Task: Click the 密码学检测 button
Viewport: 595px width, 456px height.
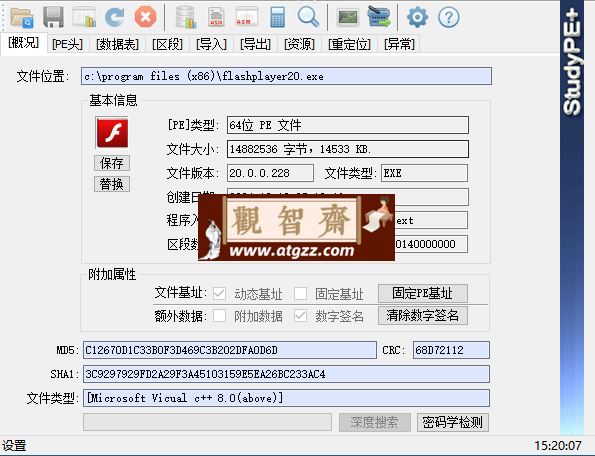Action: [x=453, y=422]
